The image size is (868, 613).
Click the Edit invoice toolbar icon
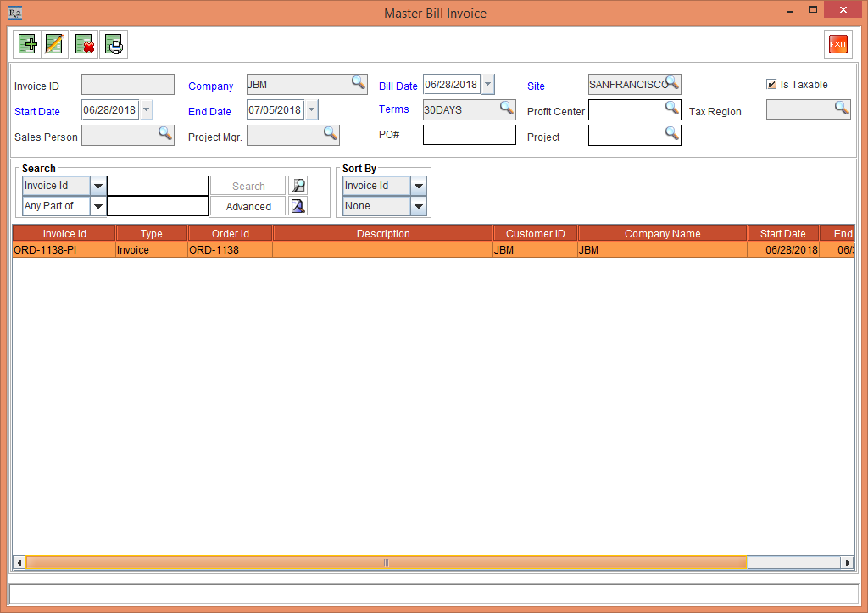click(55, 44)
